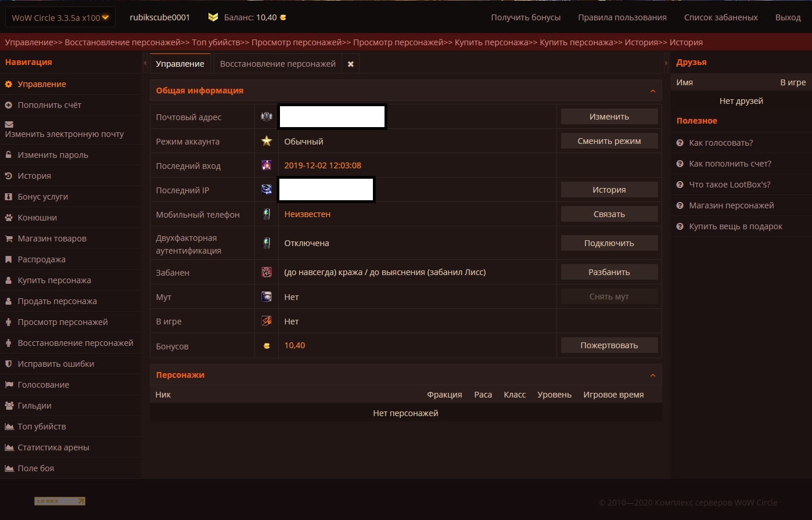Select the Управление tab
This screenshot has height=520, width=812.
click(x=180, y=64)
